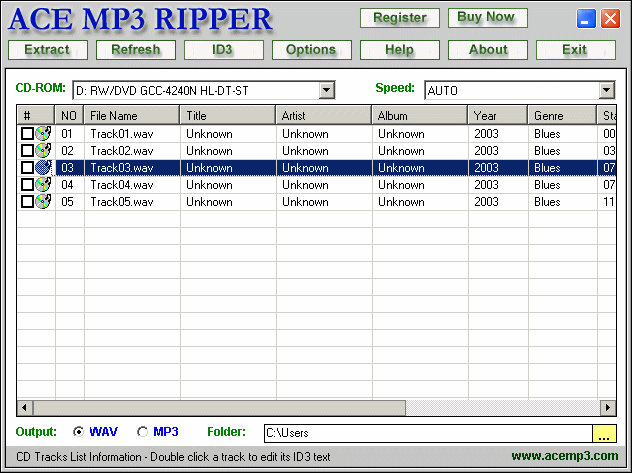
Task: Click the number 04 cell
Action: pyautogui.click(x=67, y=185)
